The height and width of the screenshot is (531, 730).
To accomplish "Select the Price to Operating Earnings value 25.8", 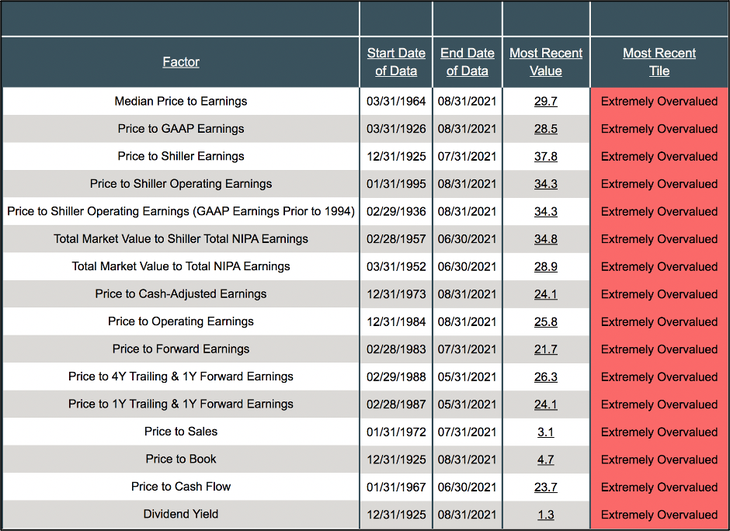I will tap(546, 322).
